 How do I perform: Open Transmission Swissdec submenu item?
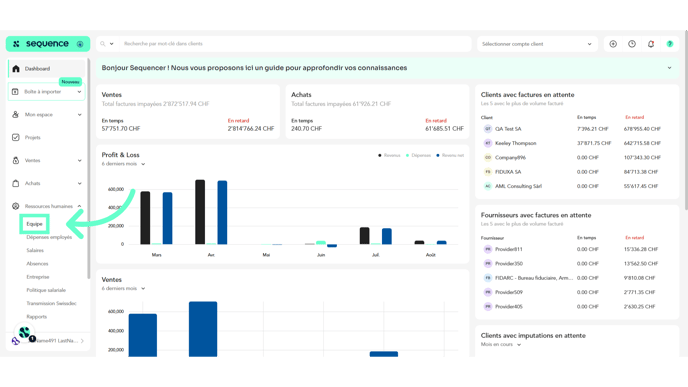[51, 303]
